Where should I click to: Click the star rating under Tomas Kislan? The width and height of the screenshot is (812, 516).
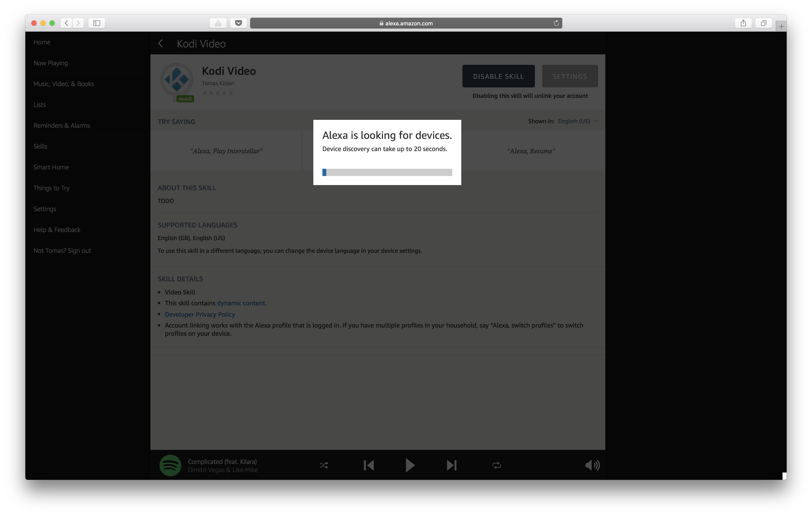click(x=217, y=93)
